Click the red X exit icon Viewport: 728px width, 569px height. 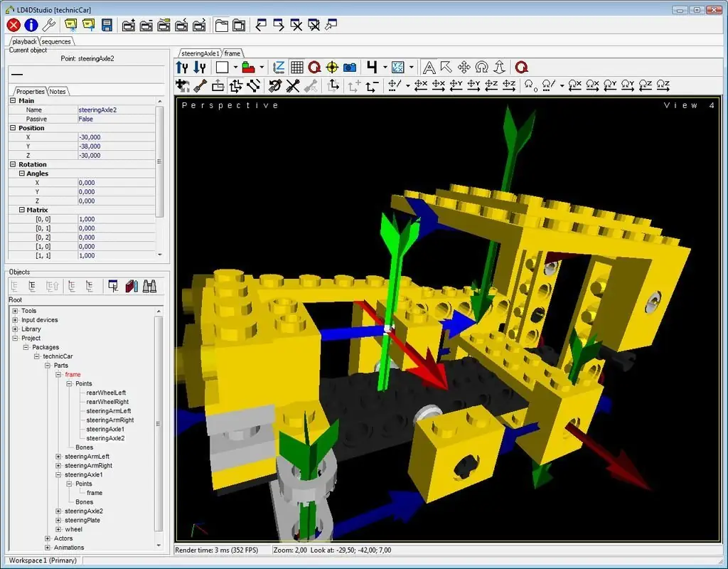click(x=14, y=25)
